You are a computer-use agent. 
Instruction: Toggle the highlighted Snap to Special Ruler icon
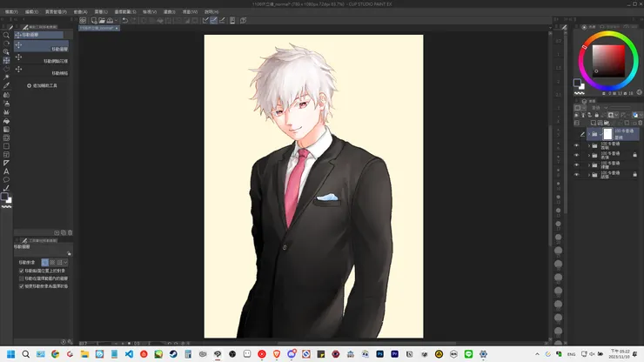213,20
